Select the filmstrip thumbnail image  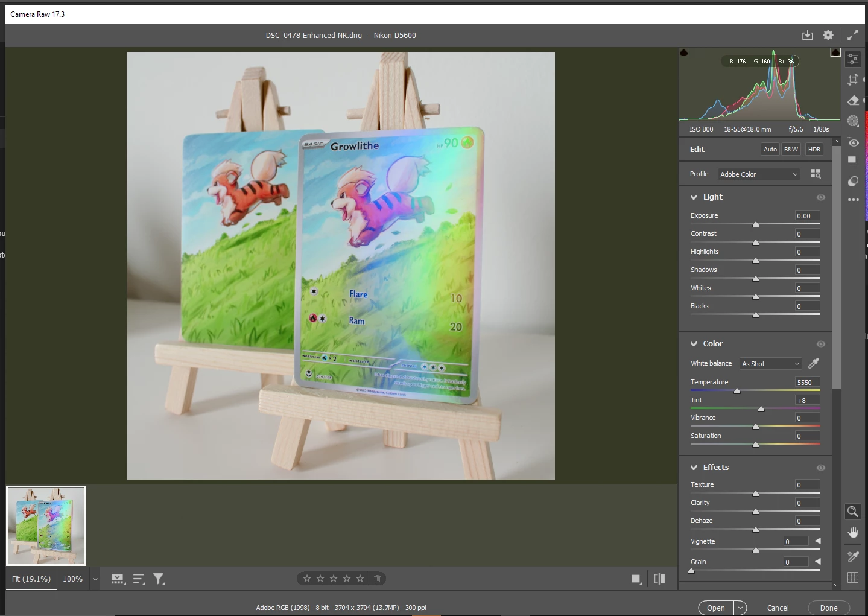click(46, 526)
